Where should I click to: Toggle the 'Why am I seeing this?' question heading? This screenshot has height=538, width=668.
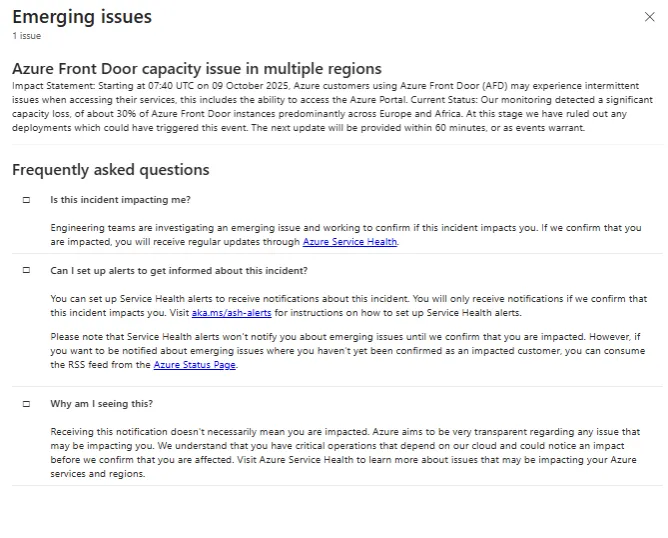click(101, 404)
